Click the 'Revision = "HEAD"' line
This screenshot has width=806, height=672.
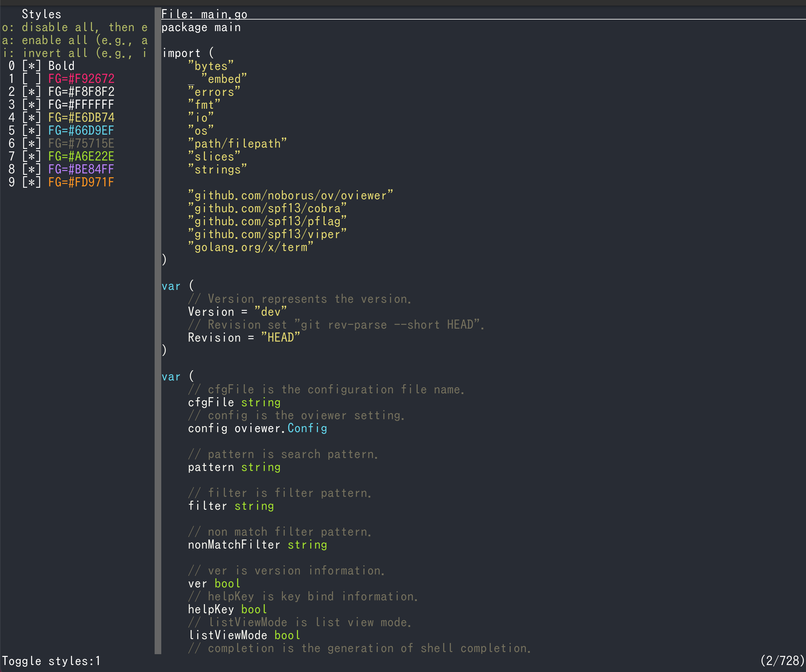point(244,338)
